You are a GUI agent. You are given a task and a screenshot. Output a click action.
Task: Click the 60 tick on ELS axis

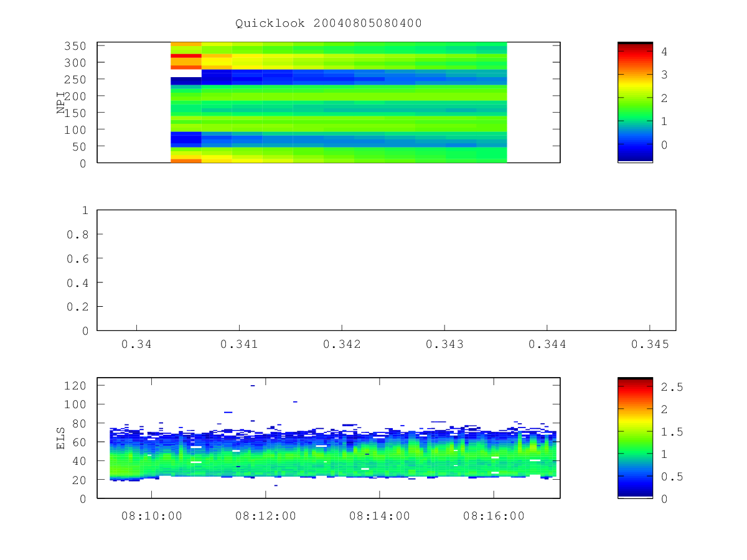[80, 442]
